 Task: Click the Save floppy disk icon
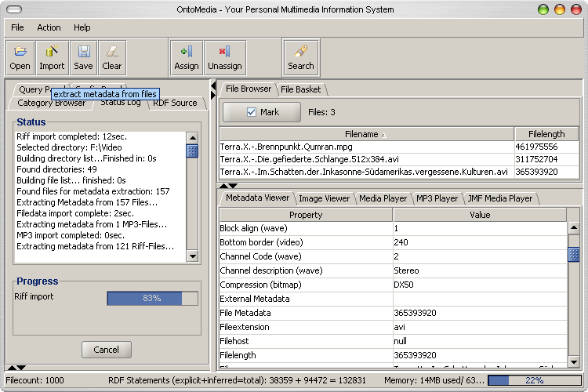(x=83, y=58)
